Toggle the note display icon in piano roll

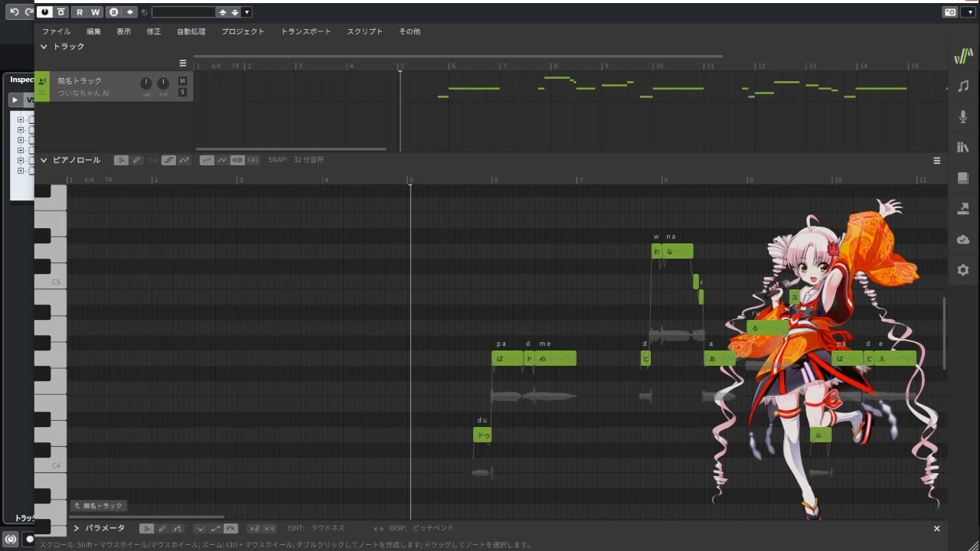point(168,160)
